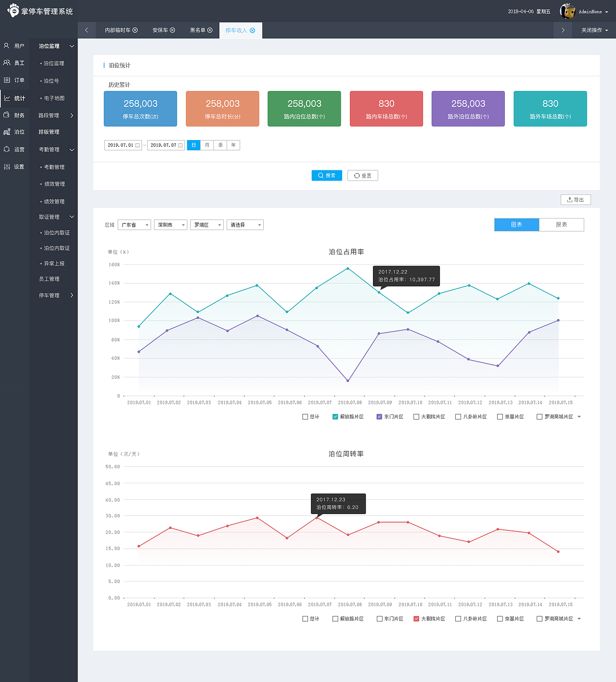Screen dimensions: 616x682
Task: Uncheck 东门片区 under occupancy chart
Action: click(x=379, y=417)
